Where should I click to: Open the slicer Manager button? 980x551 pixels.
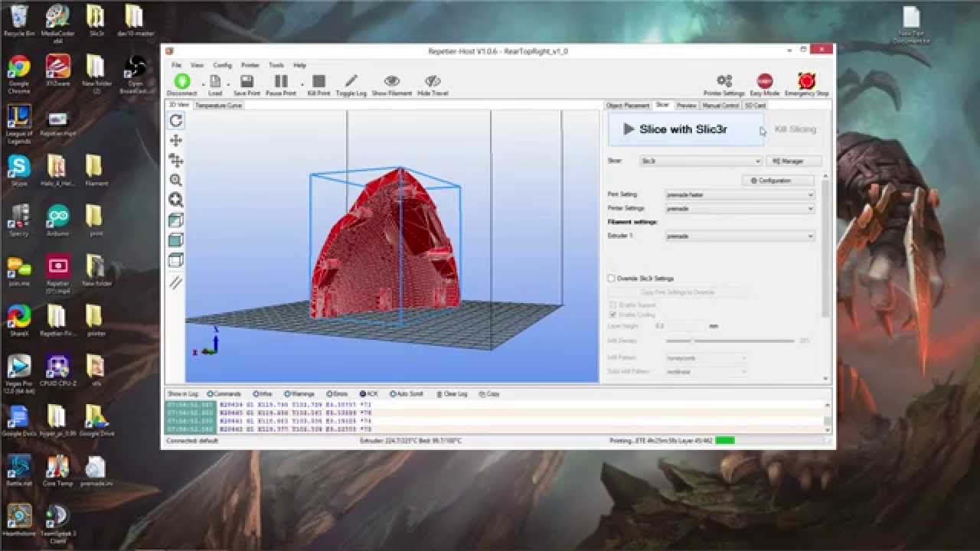pos(793,161)
